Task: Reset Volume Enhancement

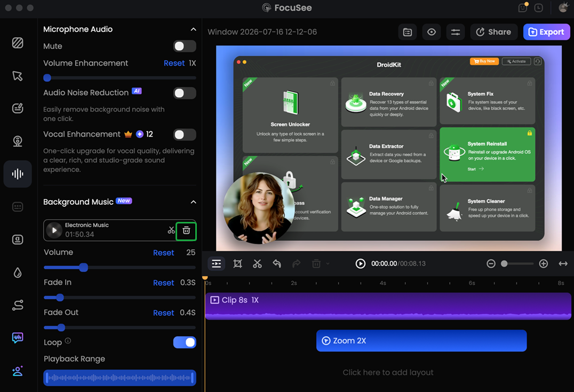Action: 174,63
